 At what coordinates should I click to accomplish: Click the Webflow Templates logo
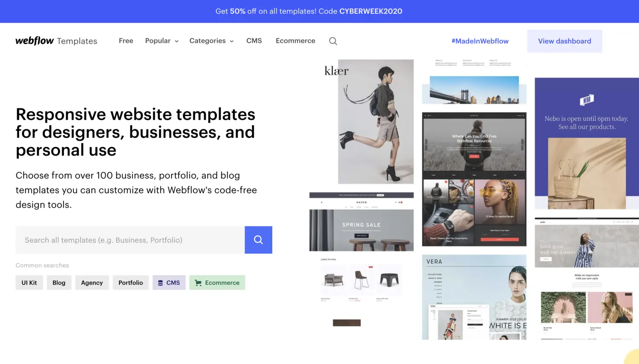(x=56, y=41)
